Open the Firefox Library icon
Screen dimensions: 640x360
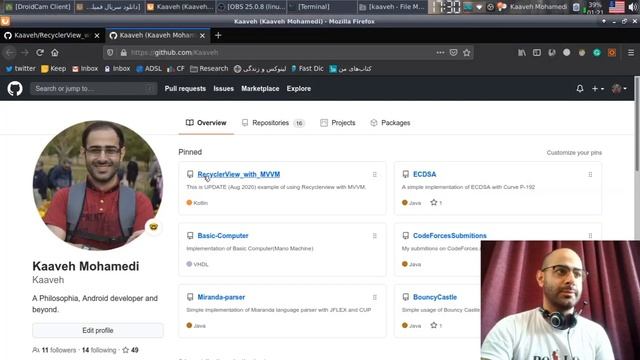coord(522,52)
